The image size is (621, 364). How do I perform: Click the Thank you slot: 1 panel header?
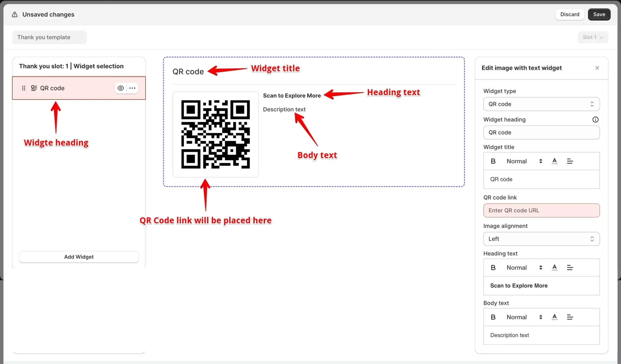click(x=72, y=66)
